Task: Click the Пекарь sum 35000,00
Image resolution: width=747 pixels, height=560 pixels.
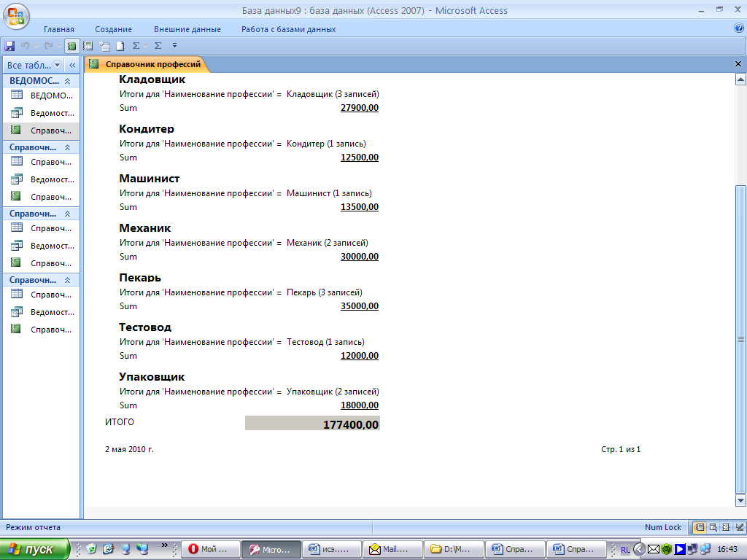Action: 360,306
